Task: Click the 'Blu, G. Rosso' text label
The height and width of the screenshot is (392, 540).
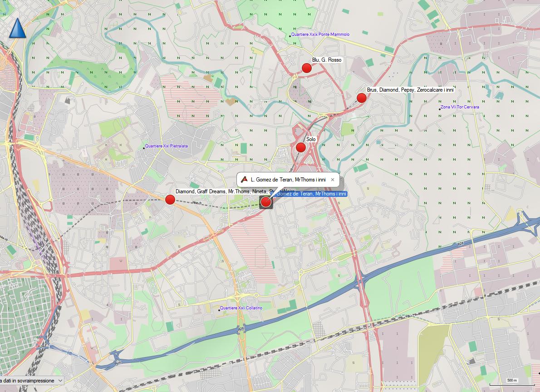Action: click(326, 60)
